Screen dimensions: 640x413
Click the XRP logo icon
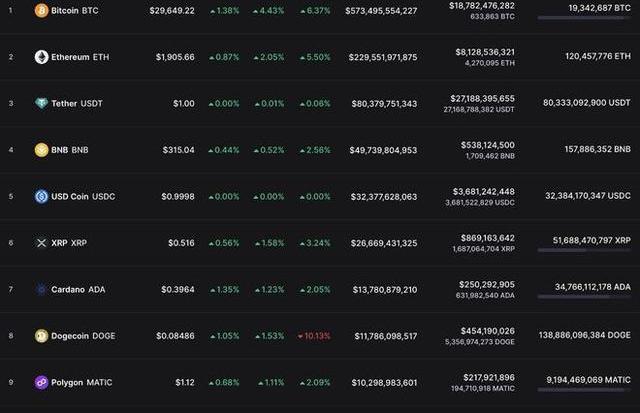point(41,243)
